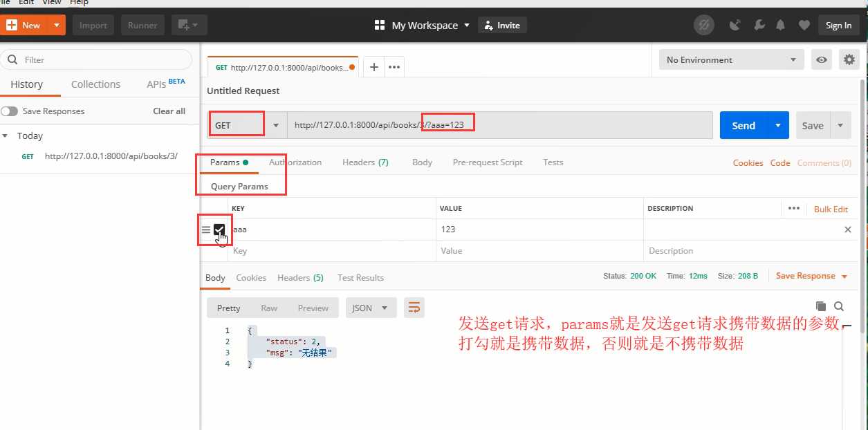
Task: Toggle the Save Responses switch
Action: (x=9, y=111)
